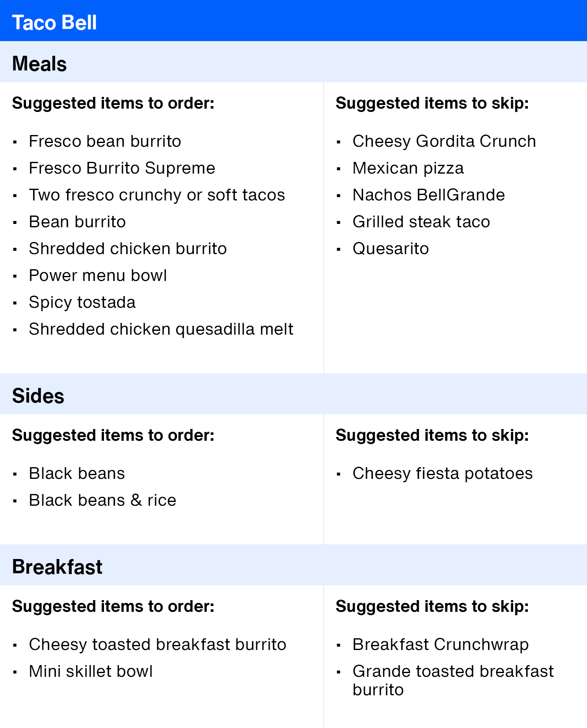Click the Spicy tostada item
Viewport: 587px width, 728px height.
click(x=82, y=302)
